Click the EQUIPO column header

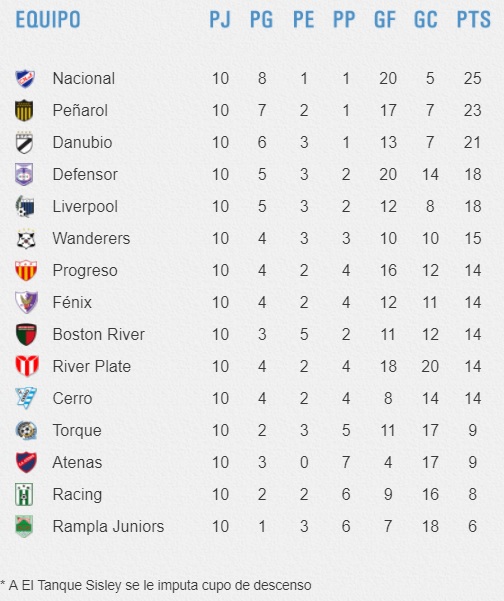[48, 19]
